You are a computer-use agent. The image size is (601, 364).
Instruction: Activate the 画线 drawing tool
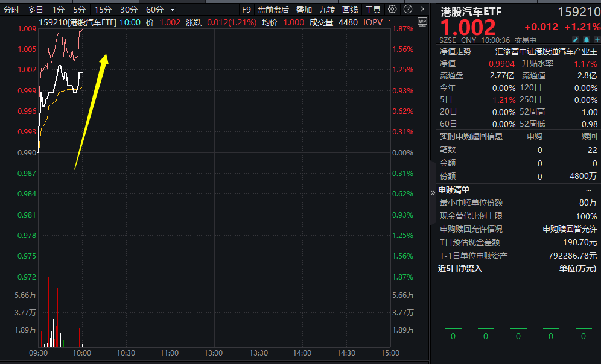point(350,10)
